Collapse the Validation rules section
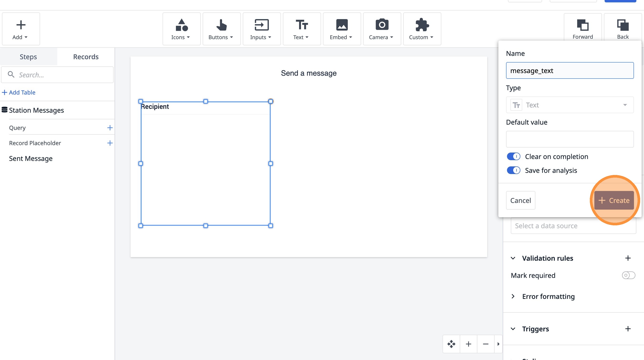The width and height of the screenshot is (644, 360). pyautogui.click(x=513, y=258)
